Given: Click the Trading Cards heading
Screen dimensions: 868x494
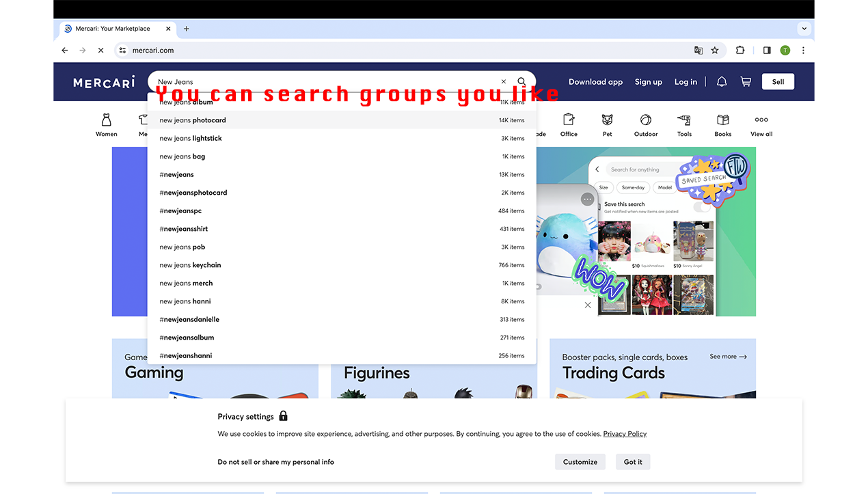Looking at the screenshot, I should pos(613,373).
